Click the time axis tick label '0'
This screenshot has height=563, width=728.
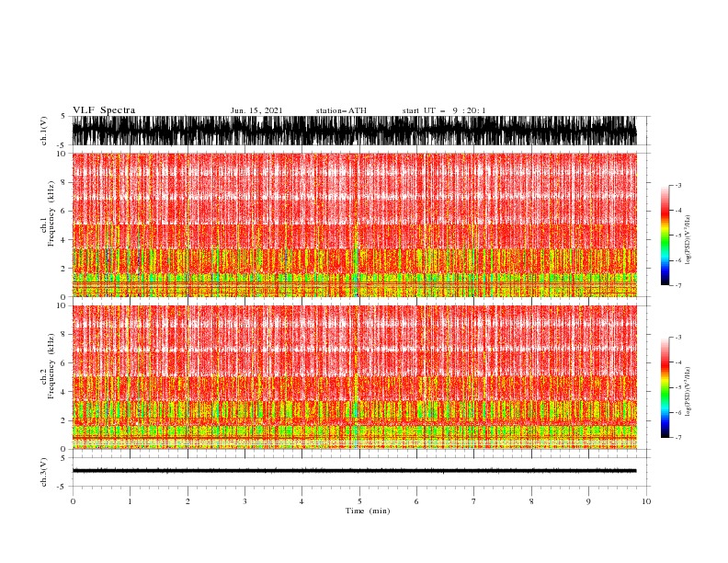(73, 501)
